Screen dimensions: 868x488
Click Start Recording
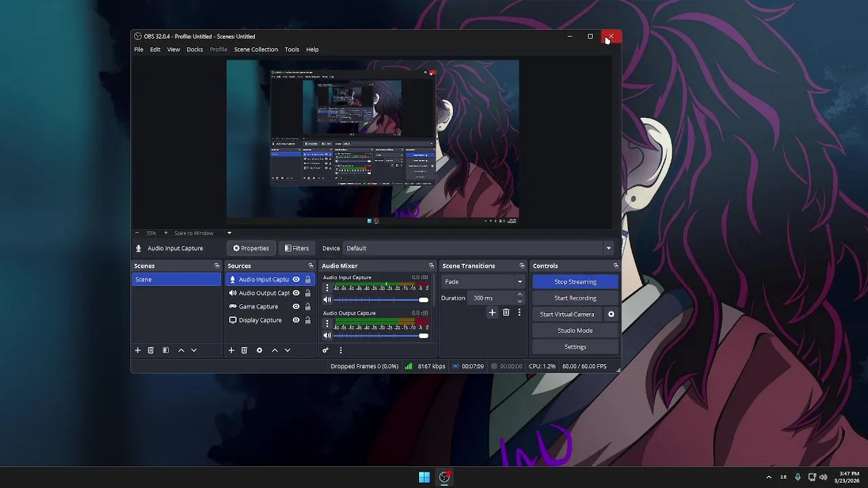575,298
